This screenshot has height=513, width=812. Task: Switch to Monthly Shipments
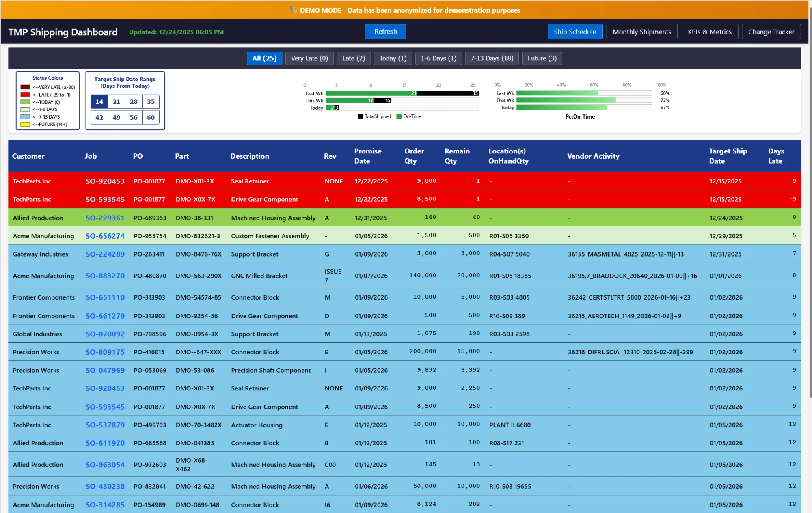click(641, 31)
